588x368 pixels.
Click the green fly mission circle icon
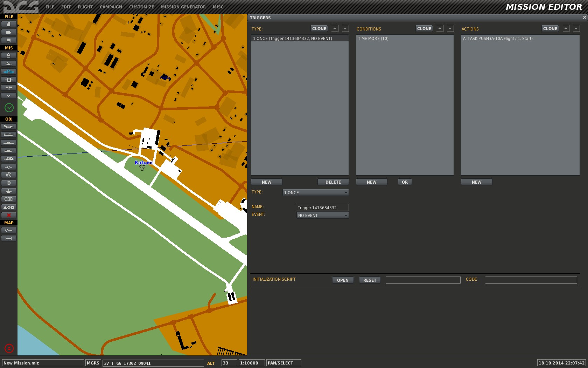pos(9,108)
